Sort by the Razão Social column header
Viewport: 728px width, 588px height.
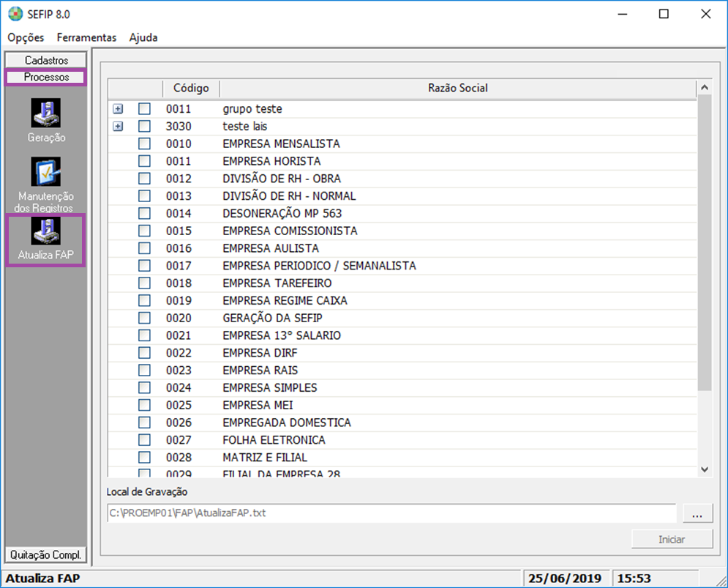pos(458,89)
